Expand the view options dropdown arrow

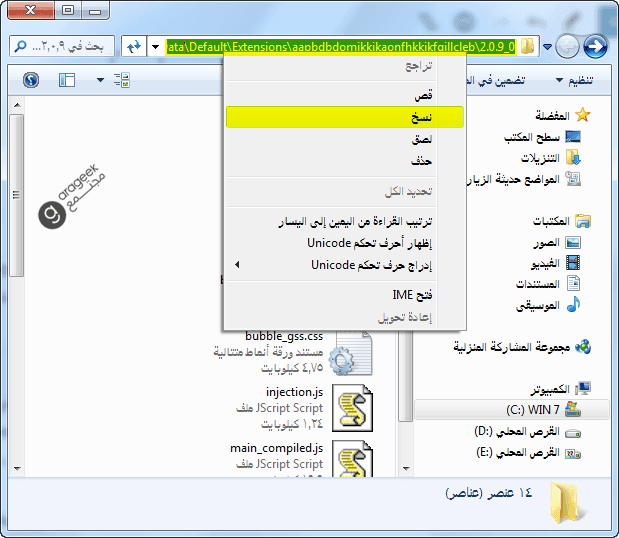pos(100,79)
